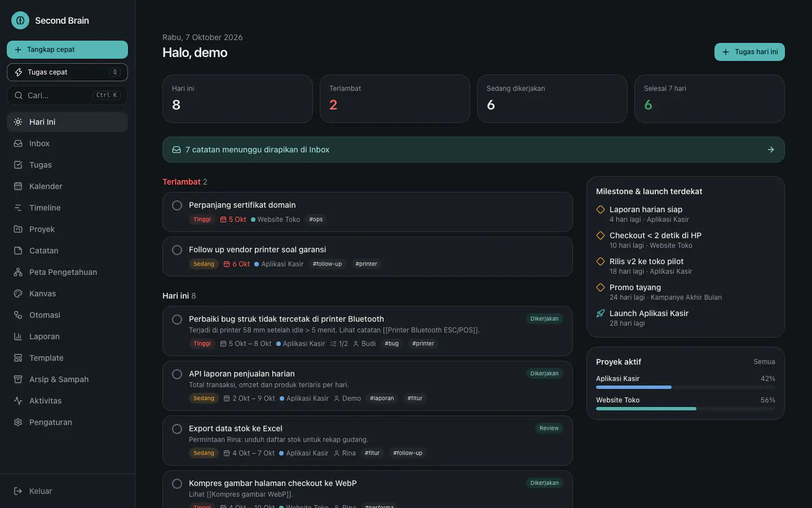This screenshot has height=508, width=812.
Task: Click the Aplikasi Kasir progress bar
Action: (x=686, y=387)
